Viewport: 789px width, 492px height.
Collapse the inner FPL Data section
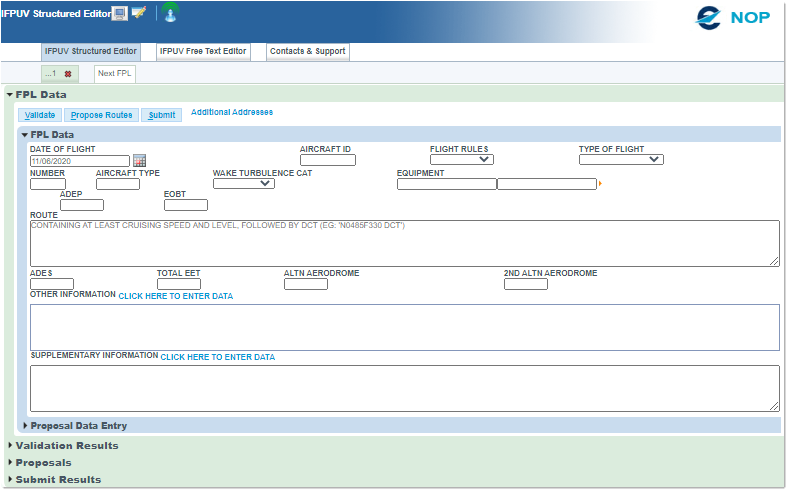[x=25, y=134]
